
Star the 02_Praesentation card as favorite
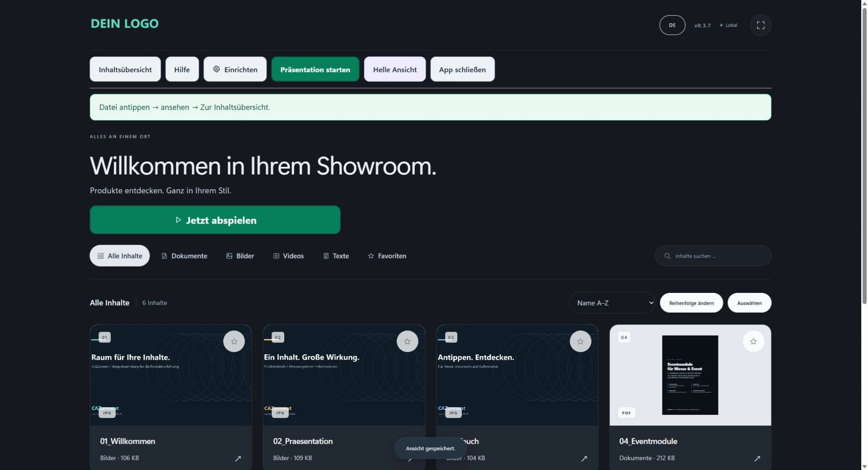pyautogui.click(x=407, y=341)
